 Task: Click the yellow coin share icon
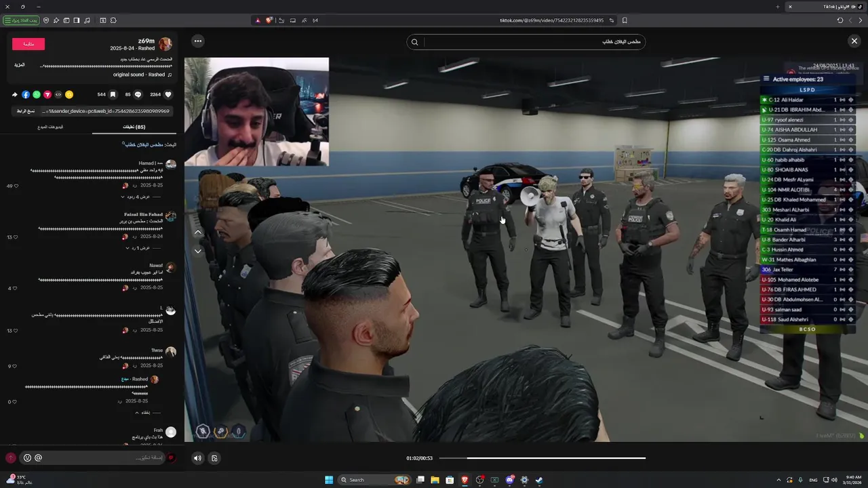pyautogui.click(x=69, y=95)
